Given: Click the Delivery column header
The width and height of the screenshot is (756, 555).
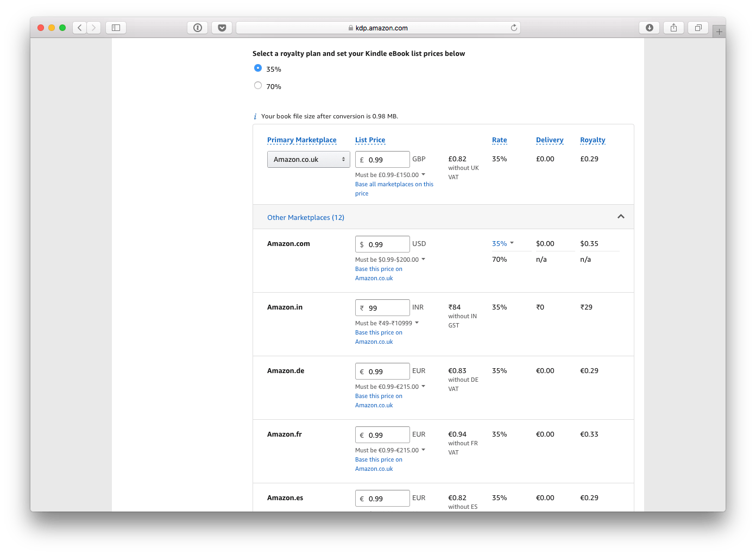Looking at the screenshot, I should [x=550, y=140].
